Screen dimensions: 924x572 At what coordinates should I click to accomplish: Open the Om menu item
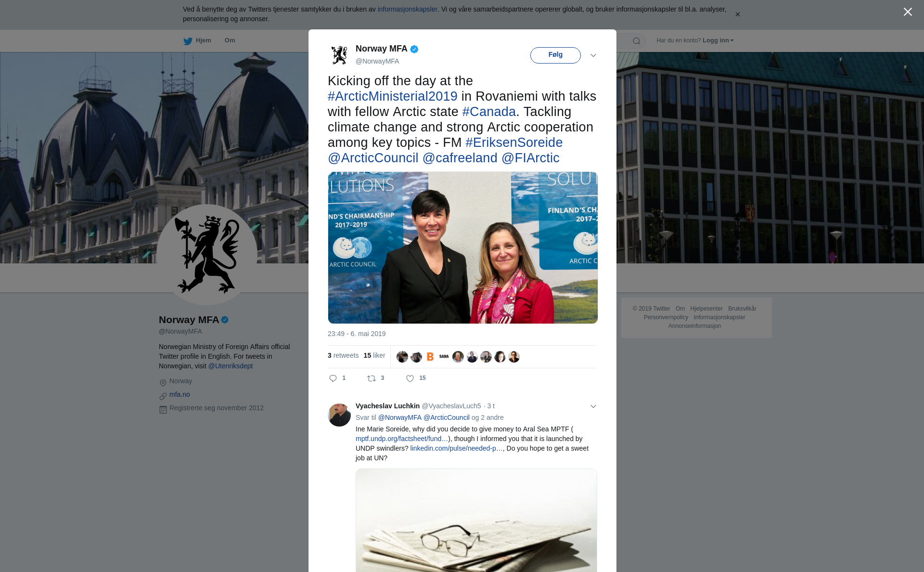tap(230, 40)
